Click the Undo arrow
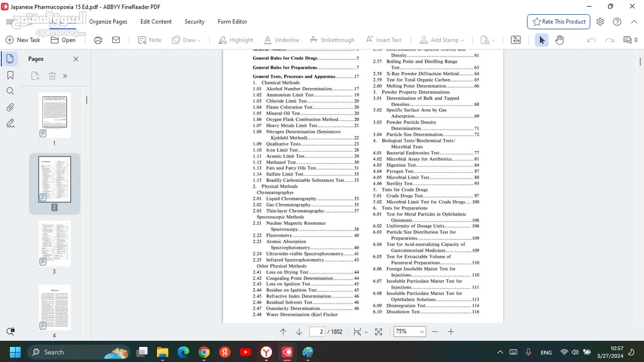 pyautogui.click(x=592, y=40)
